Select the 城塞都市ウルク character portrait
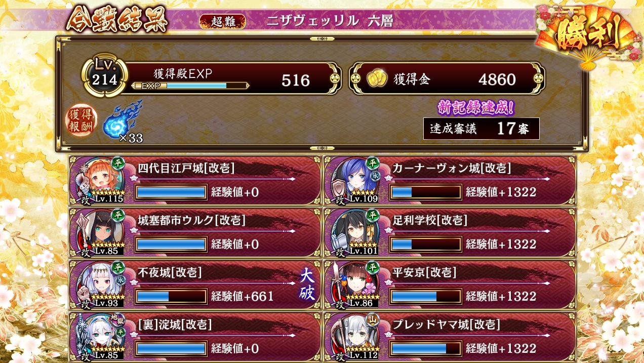The width and height of the screenshot is (644, 363). (100, 232)
